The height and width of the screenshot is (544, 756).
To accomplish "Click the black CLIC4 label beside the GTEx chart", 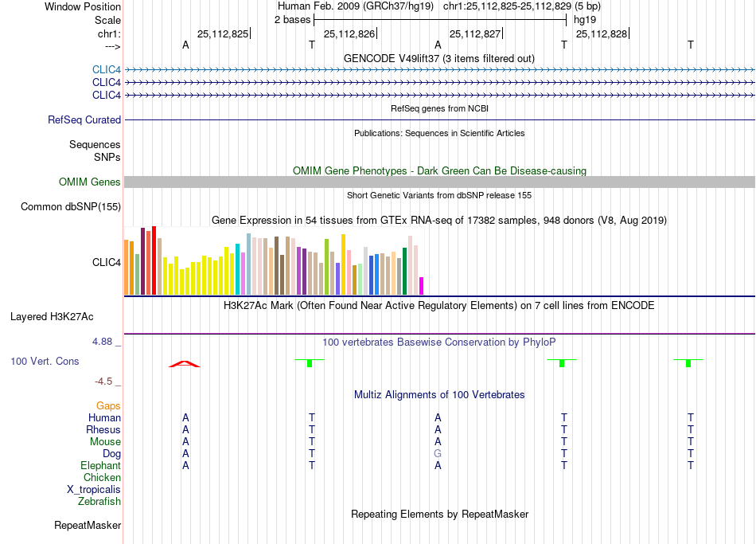I will coord(106,263).
